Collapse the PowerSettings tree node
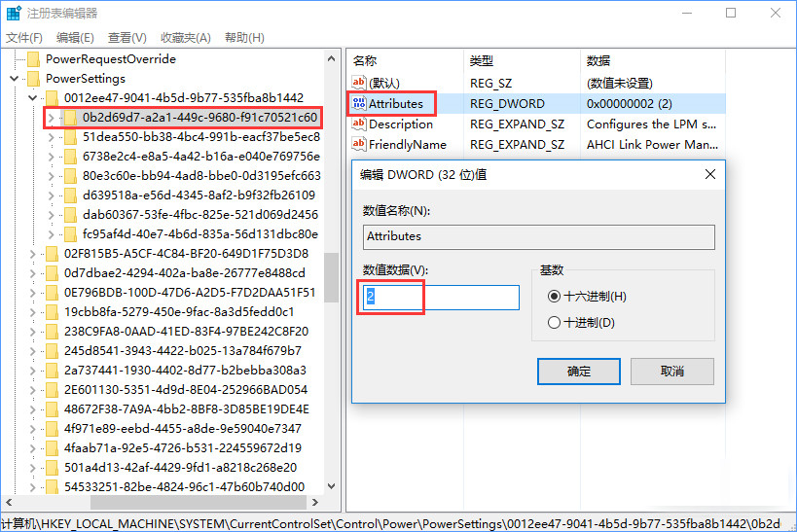Viewport: 797px width, 532px height. click(x=17, y=78)
